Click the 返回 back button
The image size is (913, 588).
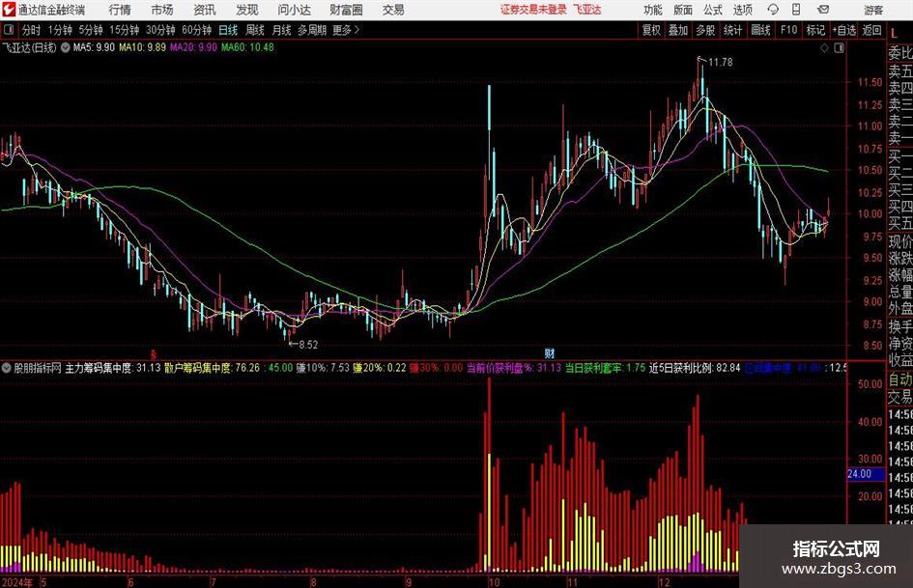(x=872, y=30)
